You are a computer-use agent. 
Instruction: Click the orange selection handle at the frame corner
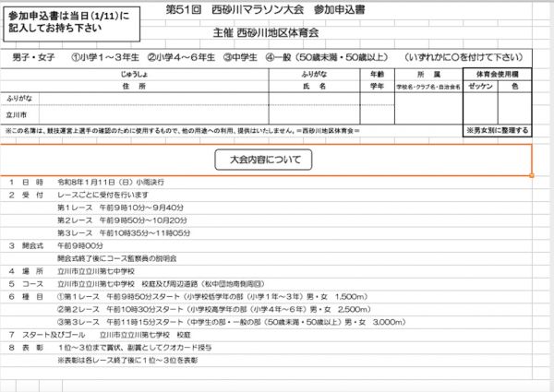pos(533,173)
